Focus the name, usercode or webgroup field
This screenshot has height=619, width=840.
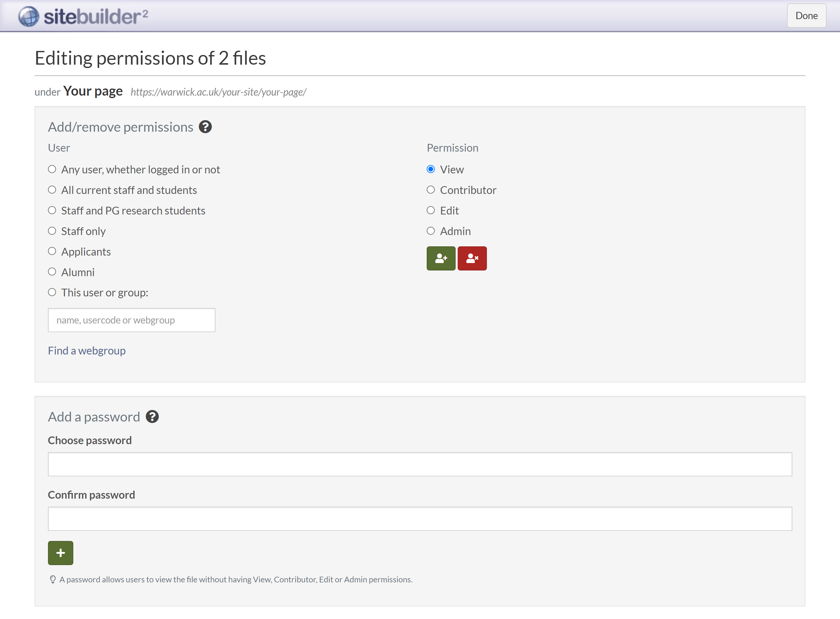[131, 320]
